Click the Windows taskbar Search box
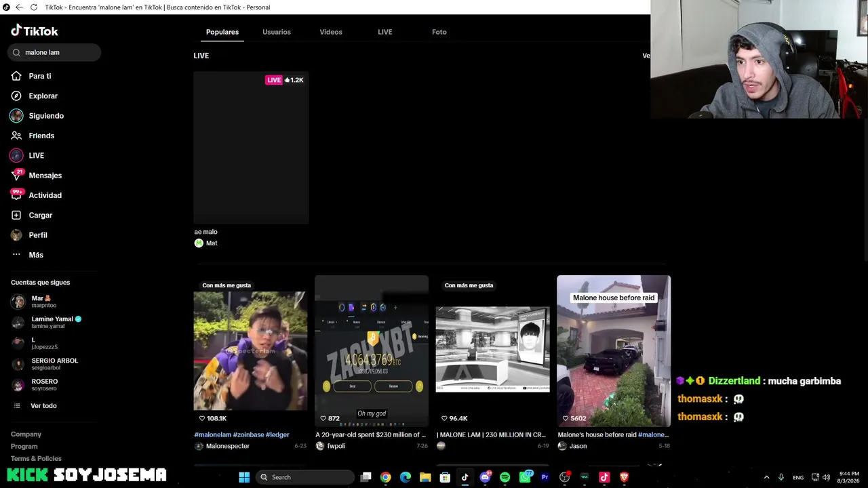 tap(305, 477)
